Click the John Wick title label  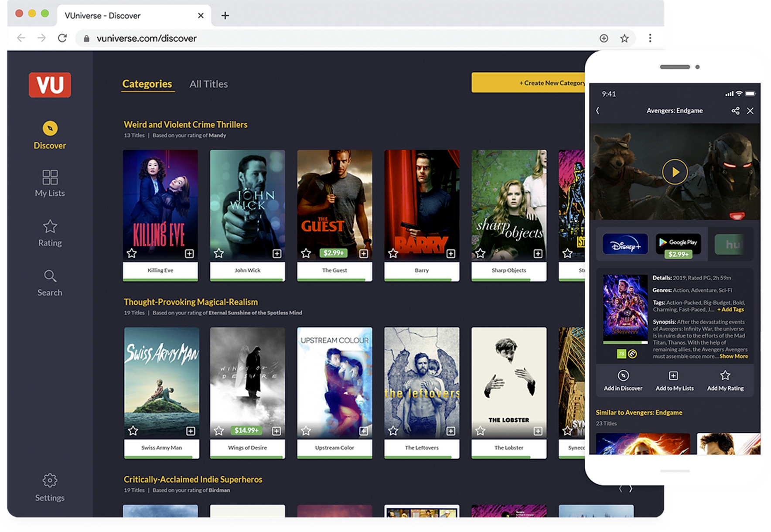247,270
